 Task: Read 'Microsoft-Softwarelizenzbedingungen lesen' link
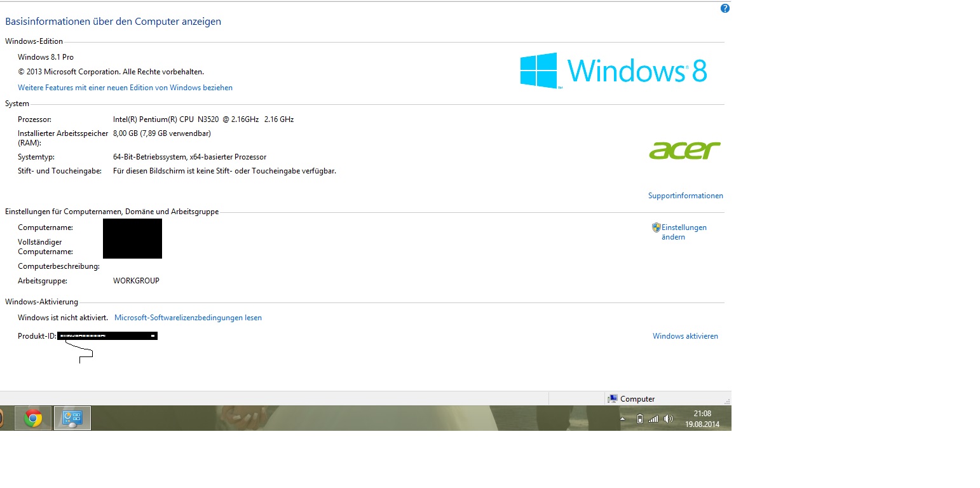coord(188,318)
